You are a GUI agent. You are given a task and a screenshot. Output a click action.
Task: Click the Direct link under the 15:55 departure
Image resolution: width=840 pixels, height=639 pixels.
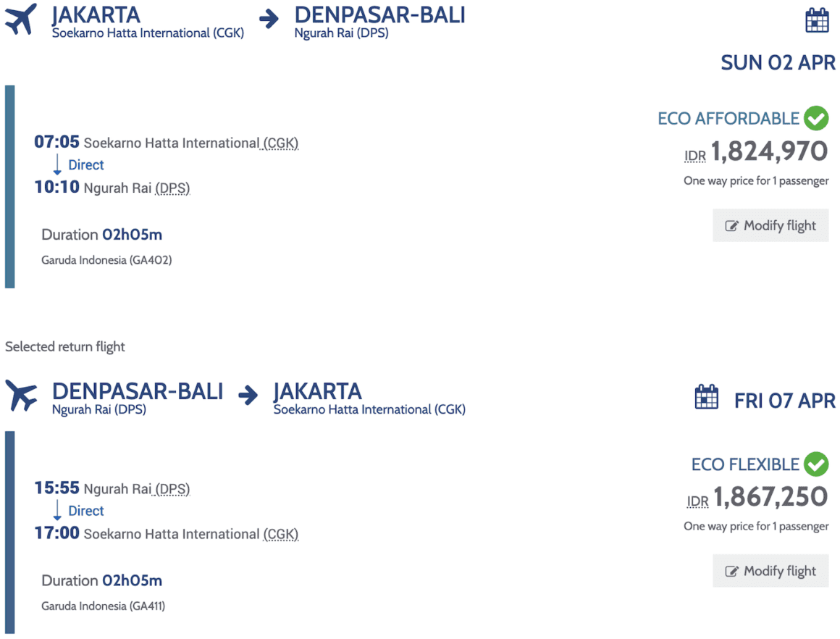[85, 511]
